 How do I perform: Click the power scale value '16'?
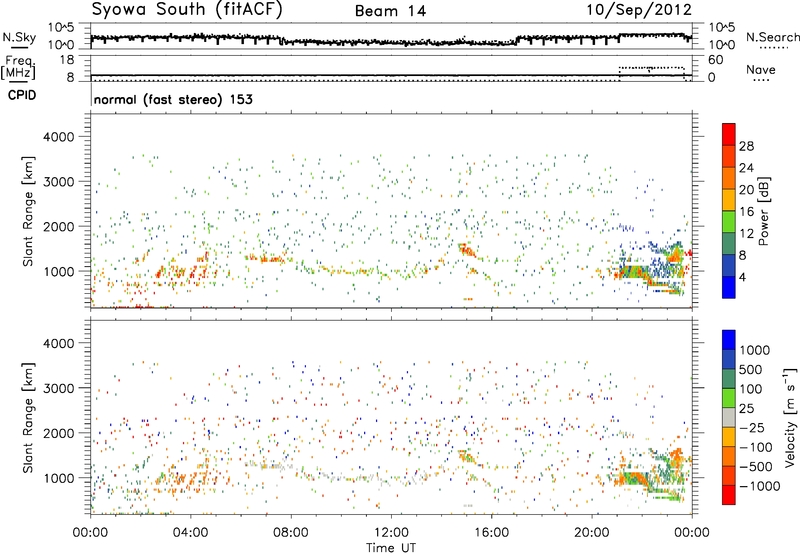pos(746,212)
